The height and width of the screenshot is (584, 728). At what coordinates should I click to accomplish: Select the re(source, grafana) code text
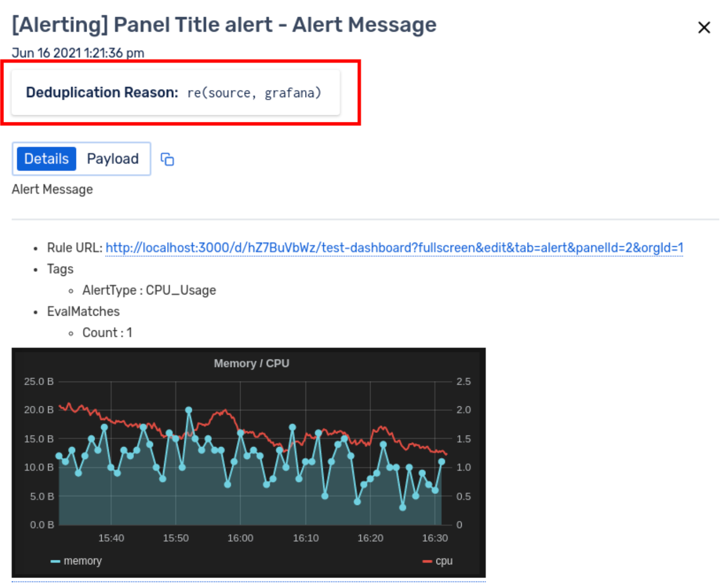click(254, 93)
